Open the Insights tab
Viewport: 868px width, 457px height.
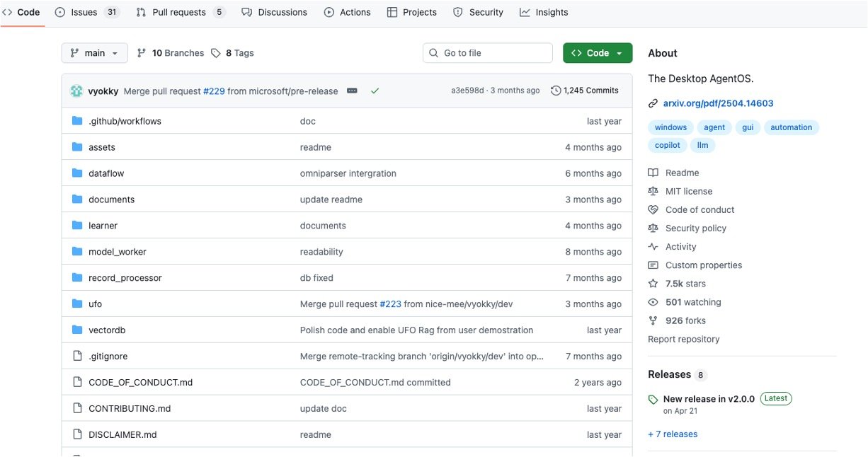[544, 12]
